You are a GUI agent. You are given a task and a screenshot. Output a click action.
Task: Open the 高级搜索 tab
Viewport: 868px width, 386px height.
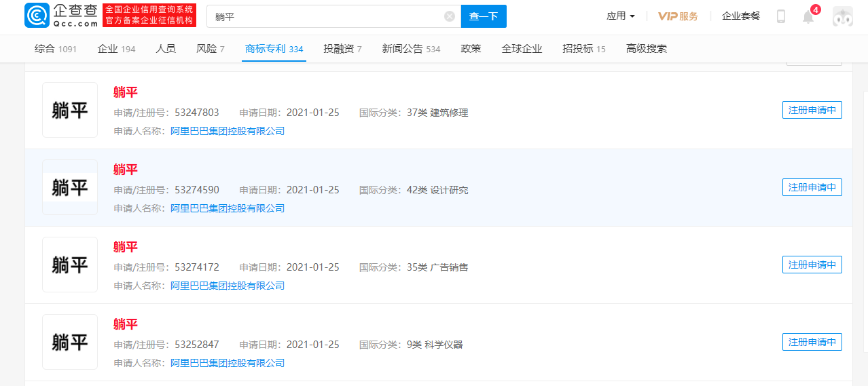[x=647, y=49]
